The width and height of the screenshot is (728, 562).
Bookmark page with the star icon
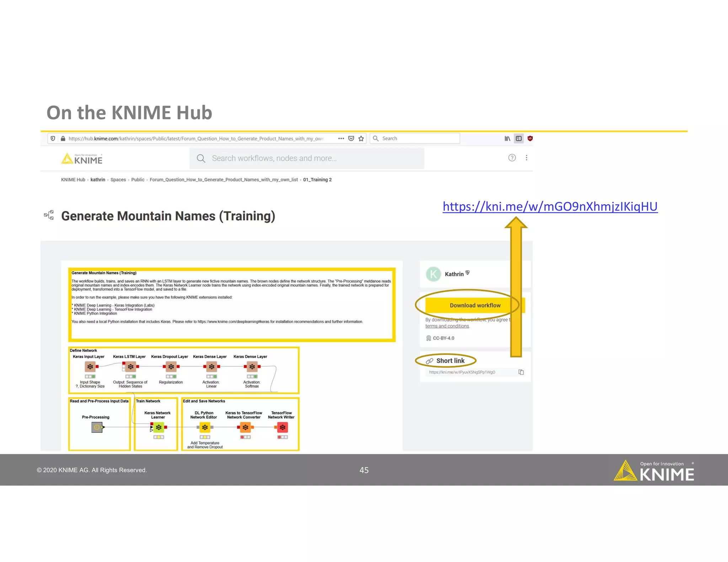[361, 139]
